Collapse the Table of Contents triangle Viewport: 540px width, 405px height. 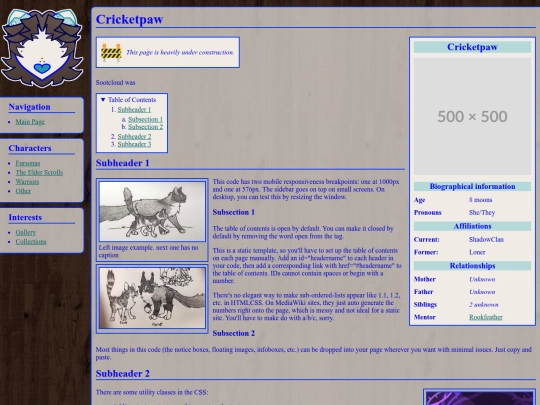pyautogui.click(x=103, y=100)
